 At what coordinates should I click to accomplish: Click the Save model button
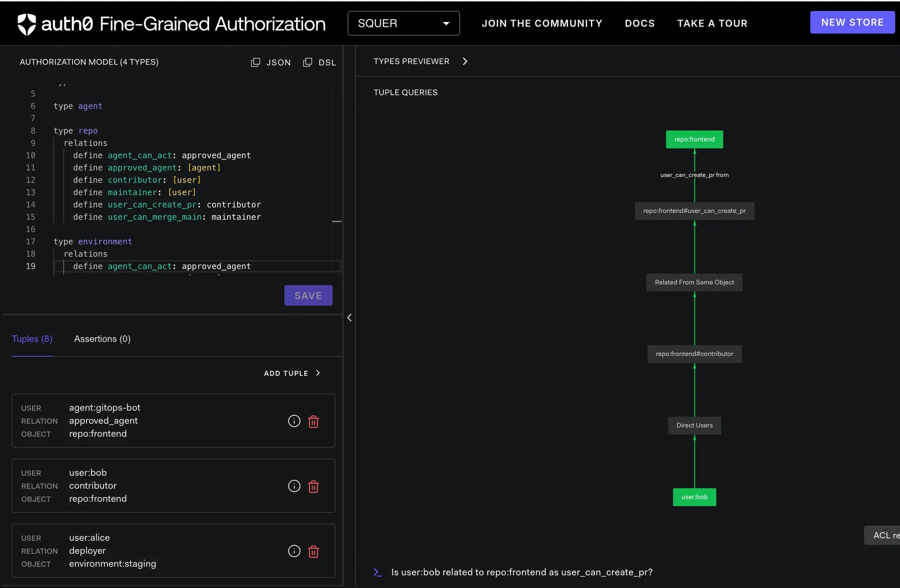click(x=308, y=296)
